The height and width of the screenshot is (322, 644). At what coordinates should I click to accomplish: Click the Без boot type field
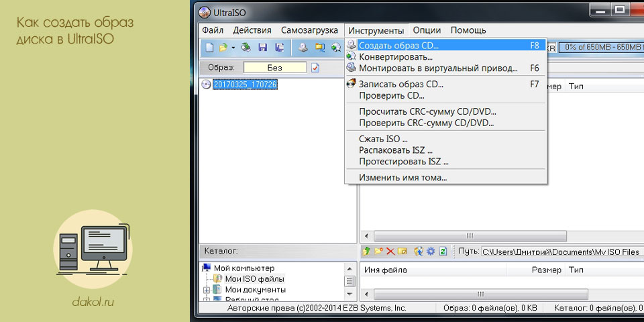click(x=275, y=68)
